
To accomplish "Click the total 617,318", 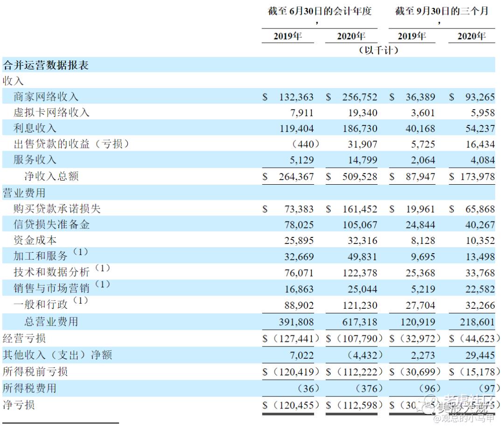I will point(360,322).
